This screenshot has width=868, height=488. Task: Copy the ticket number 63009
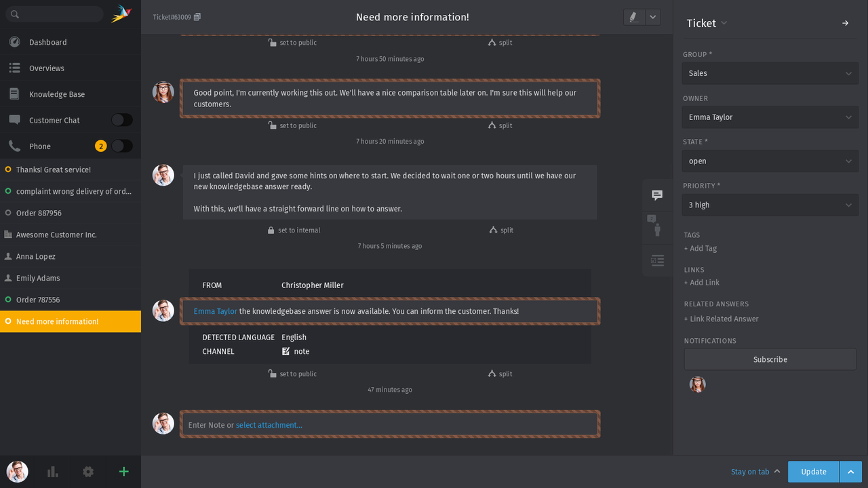click(x=197, y=16)
